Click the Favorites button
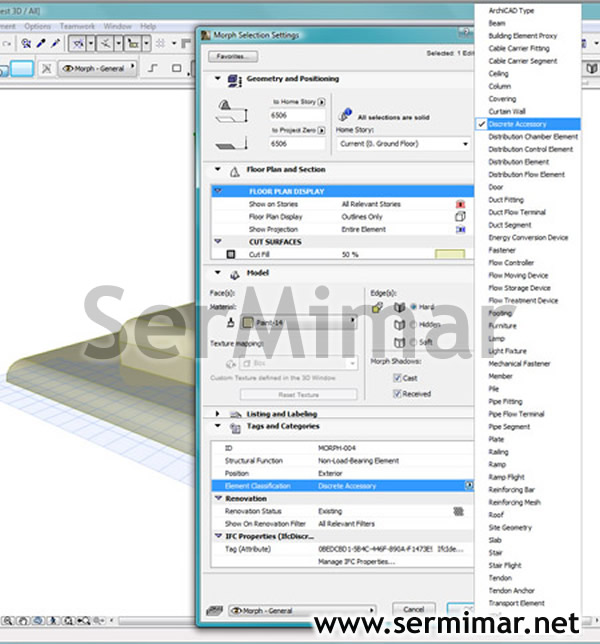Viewport: 600px width, 644px height. pyautogui.click(x=233, y=56)
